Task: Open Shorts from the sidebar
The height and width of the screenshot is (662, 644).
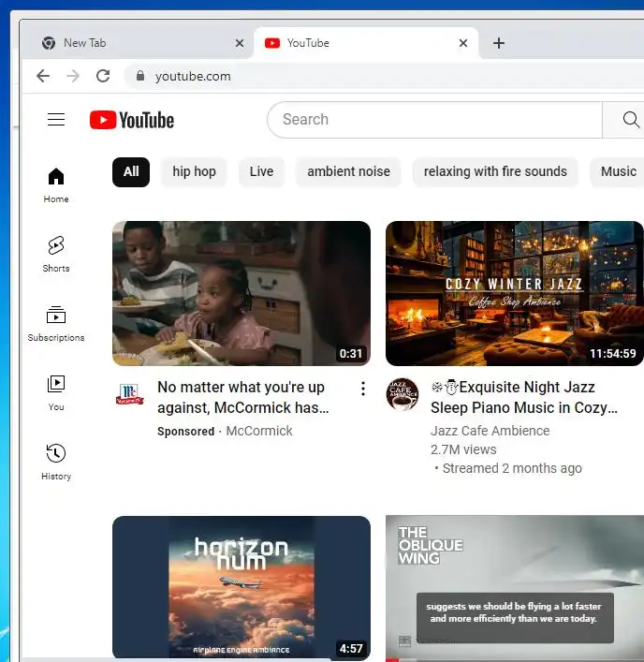Action: point(56,255)
